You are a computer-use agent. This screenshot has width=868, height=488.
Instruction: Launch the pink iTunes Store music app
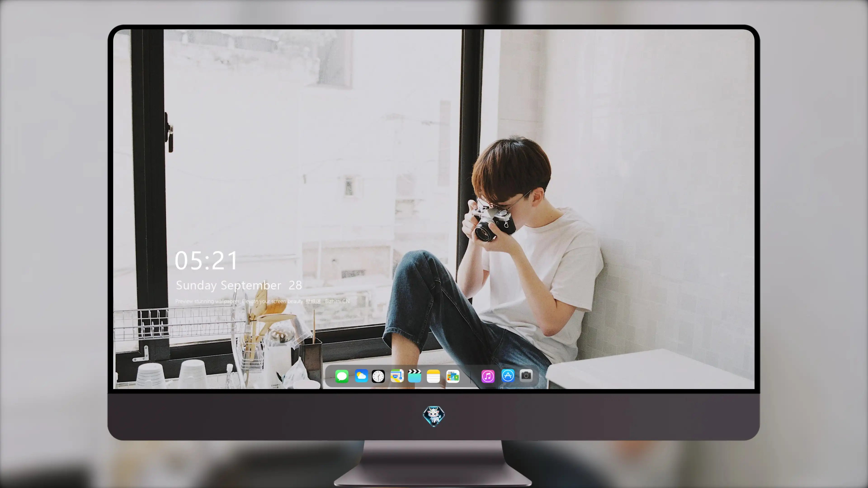tap(488, 376)
